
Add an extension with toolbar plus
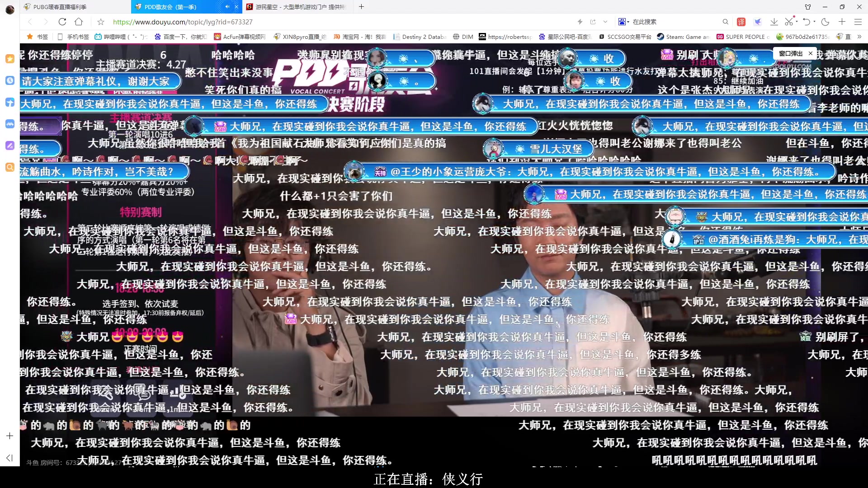click(x=842, y=22)
